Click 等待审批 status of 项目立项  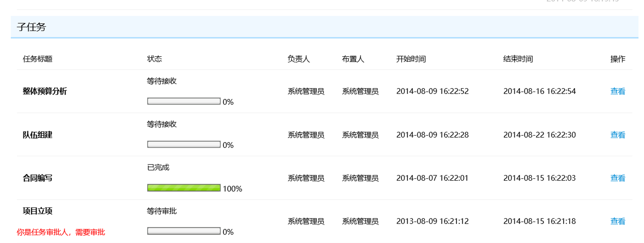162,211
